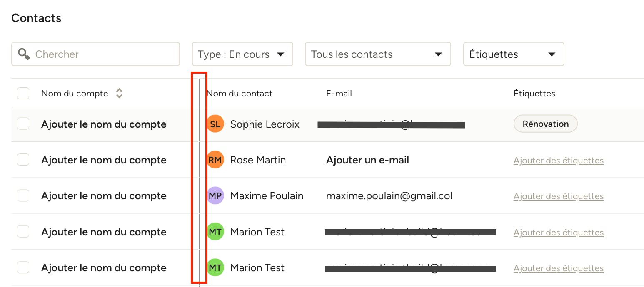Click the E-mail column header
The width and height of the screenshot is (644, 287).
[x=339, y=94]
